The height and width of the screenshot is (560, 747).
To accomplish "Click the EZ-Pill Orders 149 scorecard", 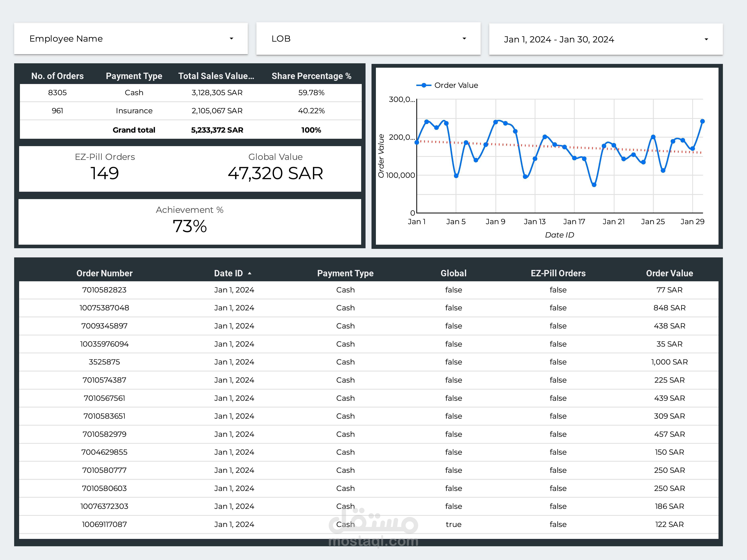I will click(105, 168).
